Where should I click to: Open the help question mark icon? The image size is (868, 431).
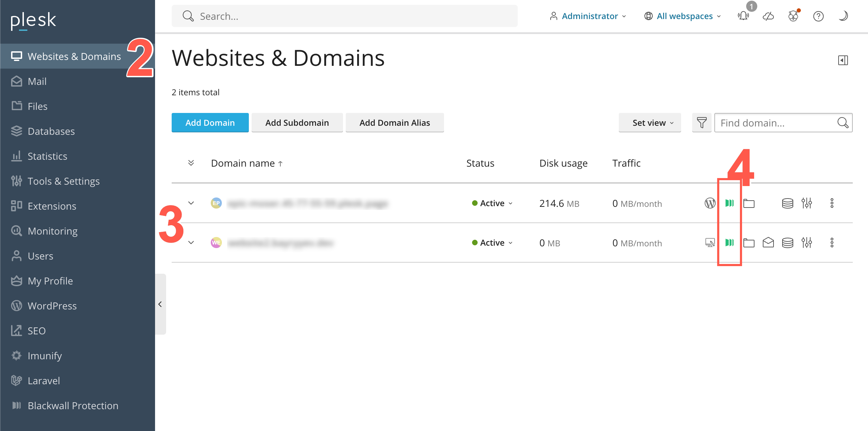[x=818, y=16]
